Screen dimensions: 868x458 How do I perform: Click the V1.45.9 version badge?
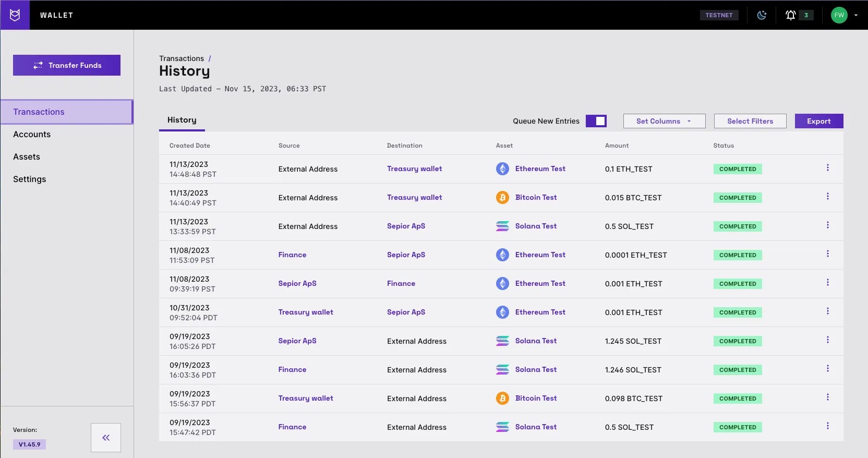29,444
